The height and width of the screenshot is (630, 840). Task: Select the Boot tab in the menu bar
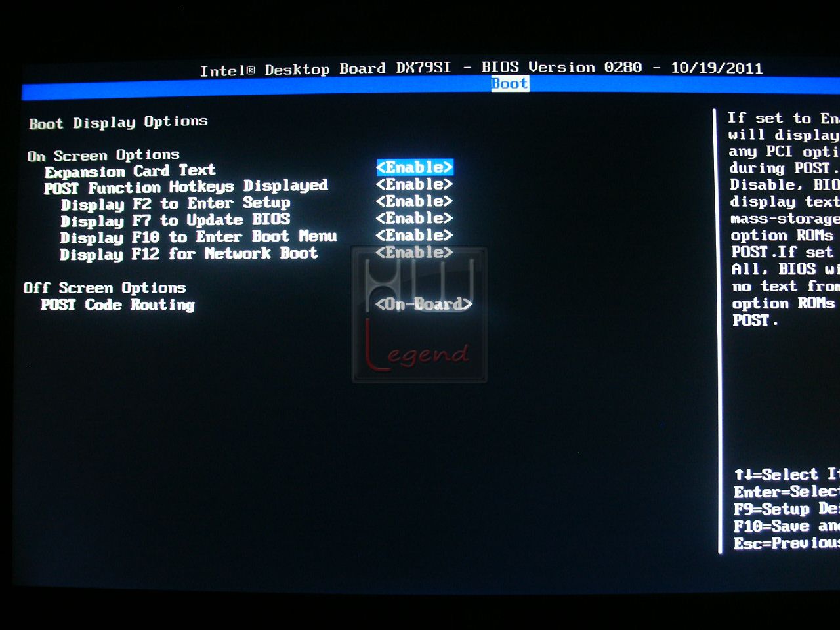pyautogui.click(x=510, y=83)
